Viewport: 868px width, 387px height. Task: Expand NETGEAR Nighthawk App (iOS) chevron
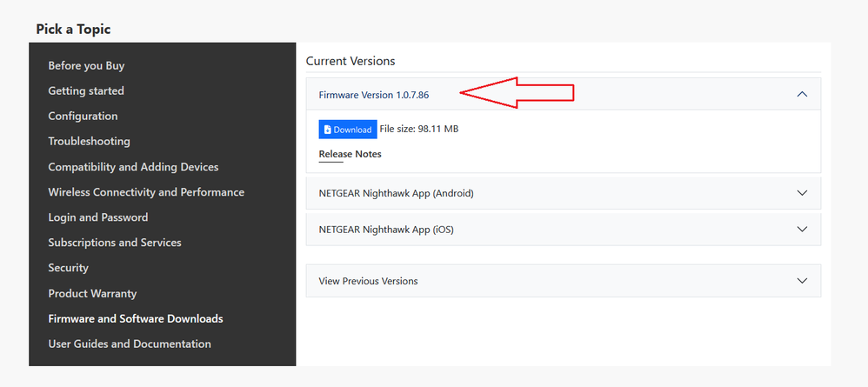click(802, 229)
